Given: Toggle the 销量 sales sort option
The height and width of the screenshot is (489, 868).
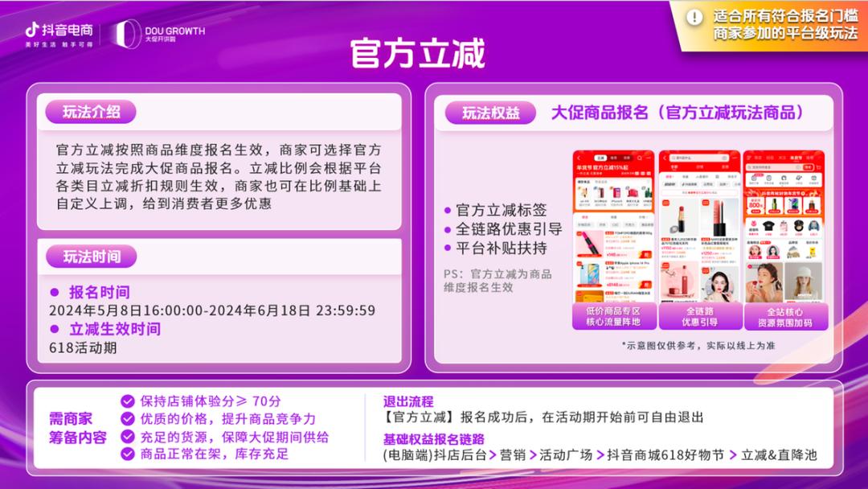Looking at the screenshot, I should [614, 217].
